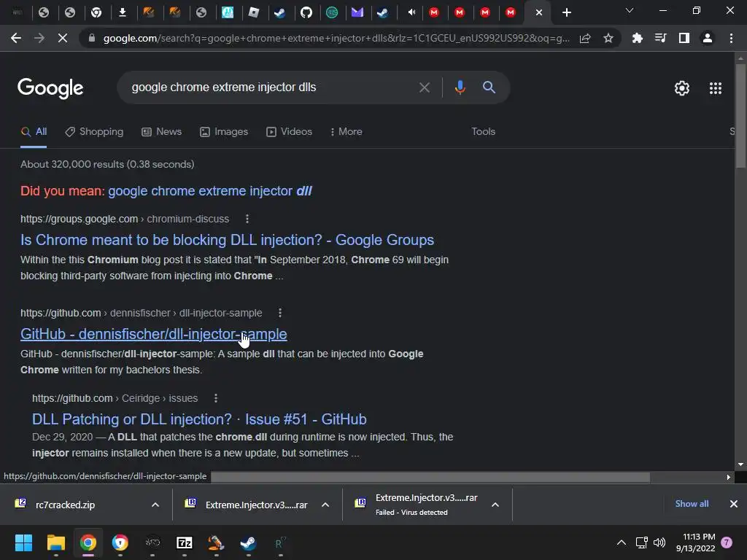747x560 pixels.
Task: Open the volume control in tray
Action: click(x=659, y=542)
